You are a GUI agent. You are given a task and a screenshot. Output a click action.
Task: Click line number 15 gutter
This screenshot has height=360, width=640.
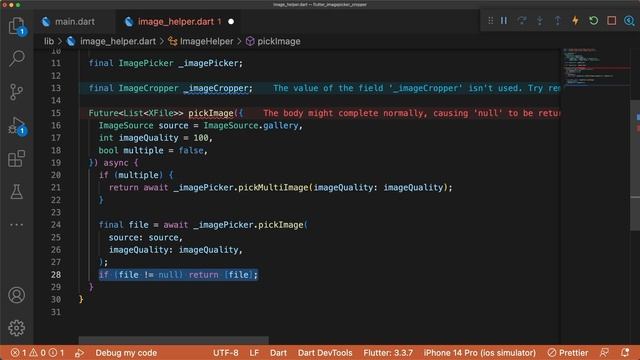56,113
